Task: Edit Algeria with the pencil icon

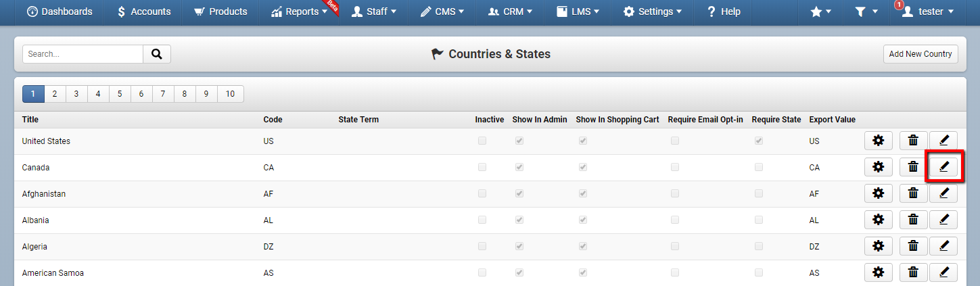Action: 944,246
